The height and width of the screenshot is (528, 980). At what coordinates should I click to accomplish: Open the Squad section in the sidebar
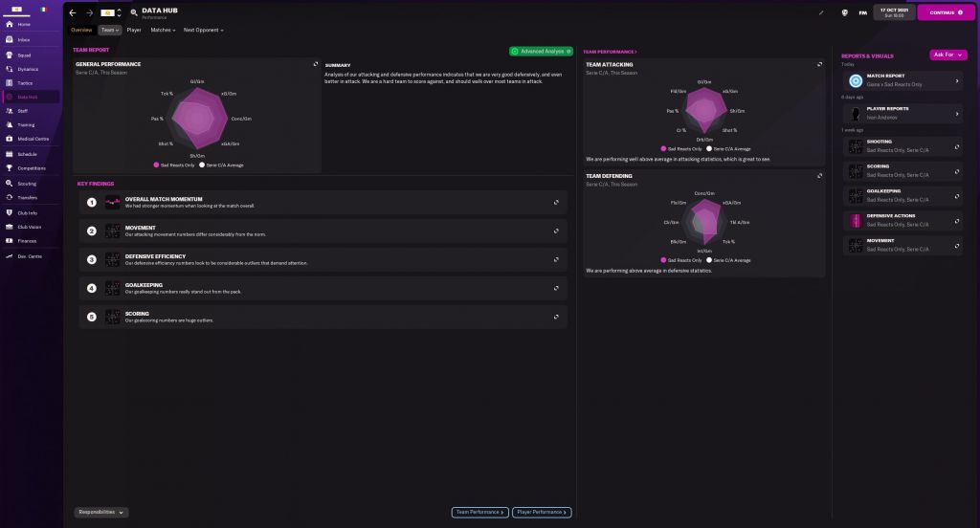point(24,55)
